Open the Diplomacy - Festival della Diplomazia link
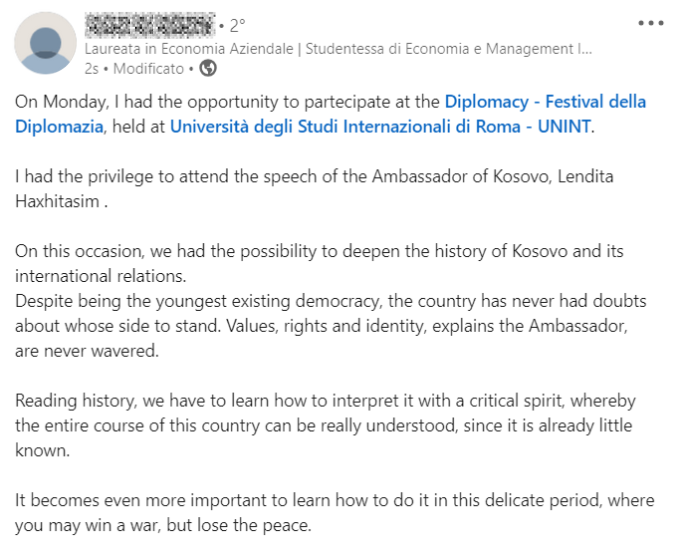The height and width of the screenshot is (547, 682). point(545,102)
